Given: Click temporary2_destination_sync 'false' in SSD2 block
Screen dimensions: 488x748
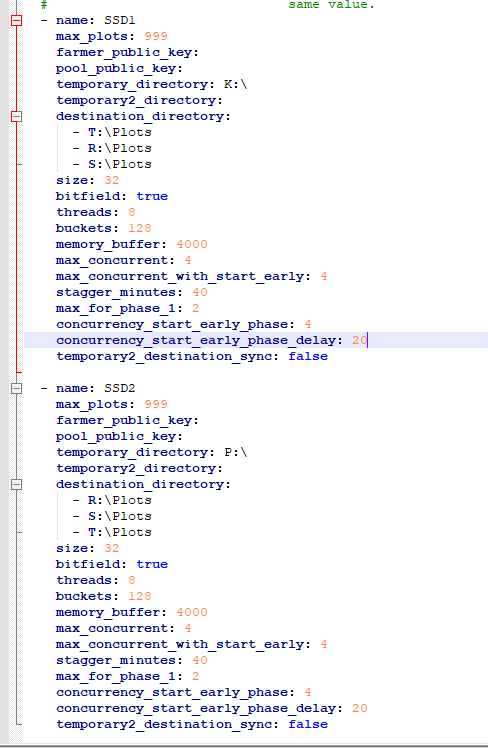Looking at the screenshot, I should pos(308,725).
